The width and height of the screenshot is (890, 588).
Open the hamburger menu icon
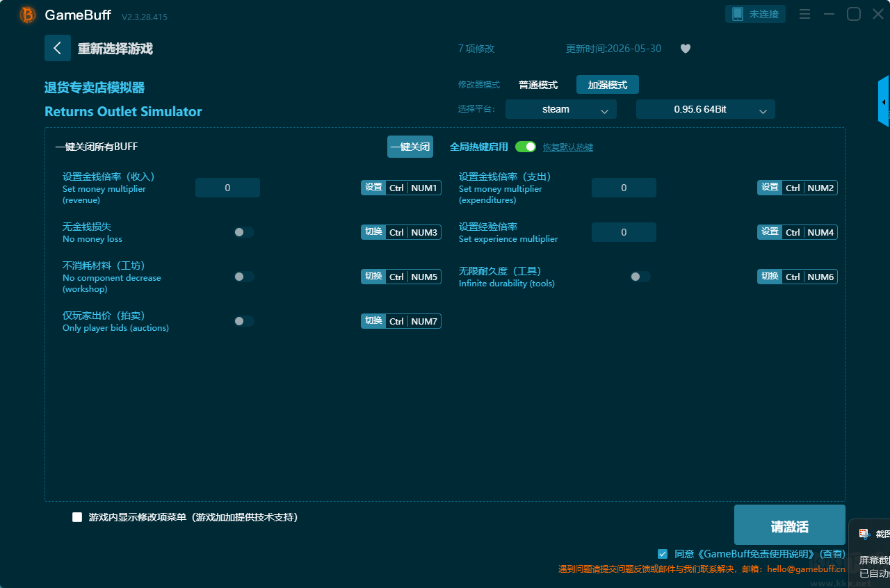[x=805, y=14]
